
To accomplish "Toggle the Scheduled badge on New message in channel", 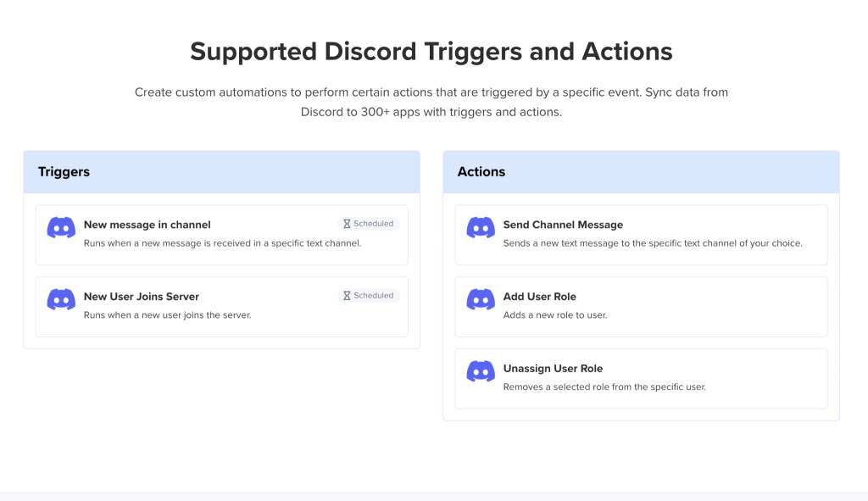I will [x=369, y=223].
